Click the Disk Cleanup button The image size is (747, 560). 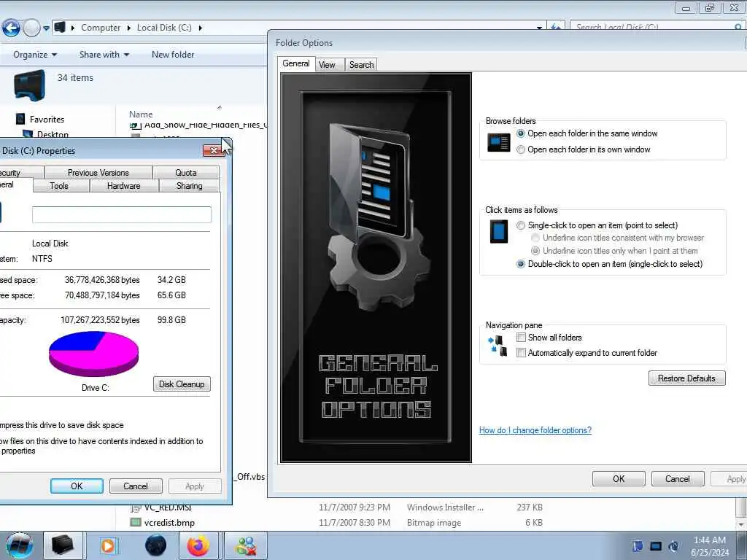coord(182,384)
